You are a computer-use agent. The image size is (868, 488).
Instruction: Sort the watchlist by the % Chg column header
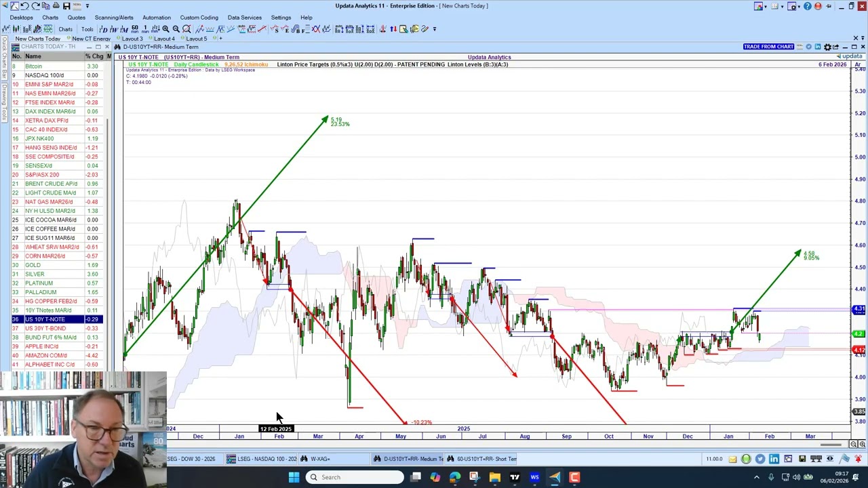[x=94, y=56]
